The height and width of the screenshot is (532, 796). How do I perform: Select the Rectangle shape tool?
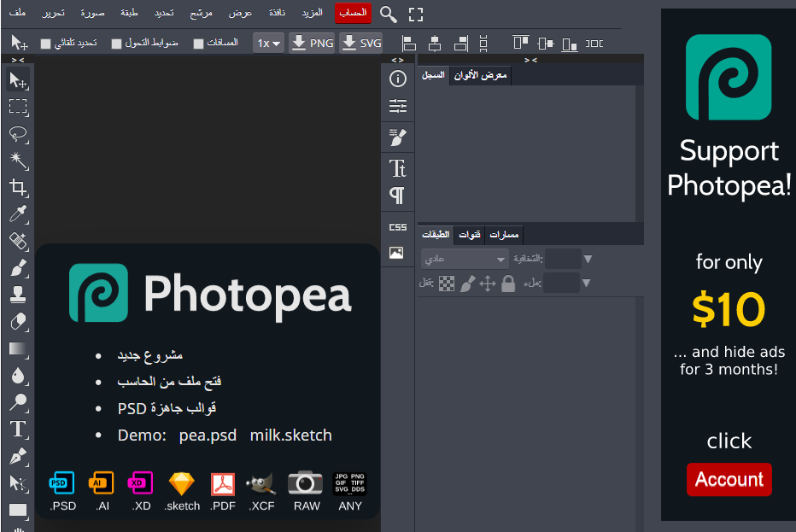(18, 510)
